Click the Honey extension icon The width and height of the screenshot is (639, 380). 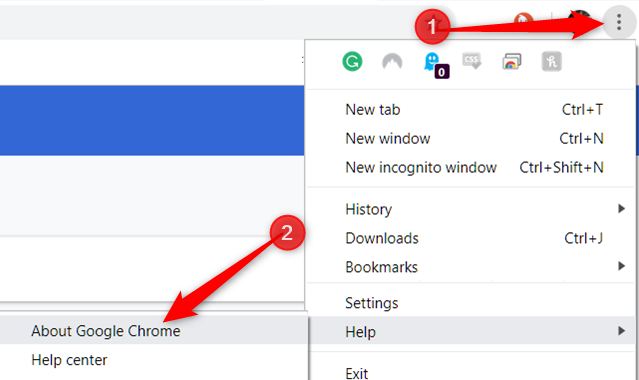(551, 62)
